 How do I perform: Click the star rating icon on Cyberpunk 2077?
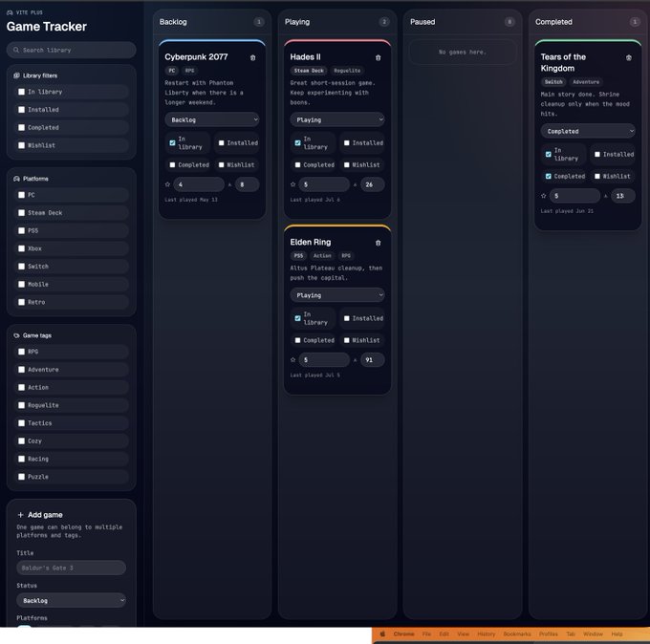pos(167,184)
